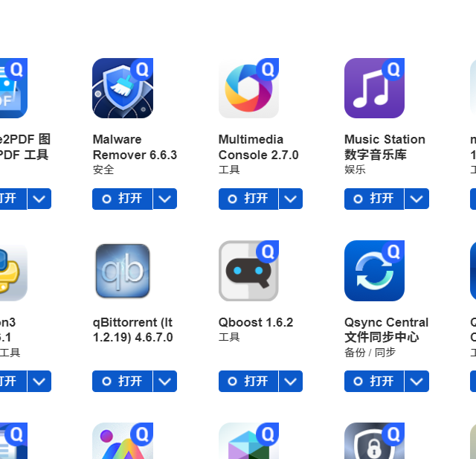Click the Image2PDF 打开 button
This screenshot has height=459, width=476.
click(13, 199)
